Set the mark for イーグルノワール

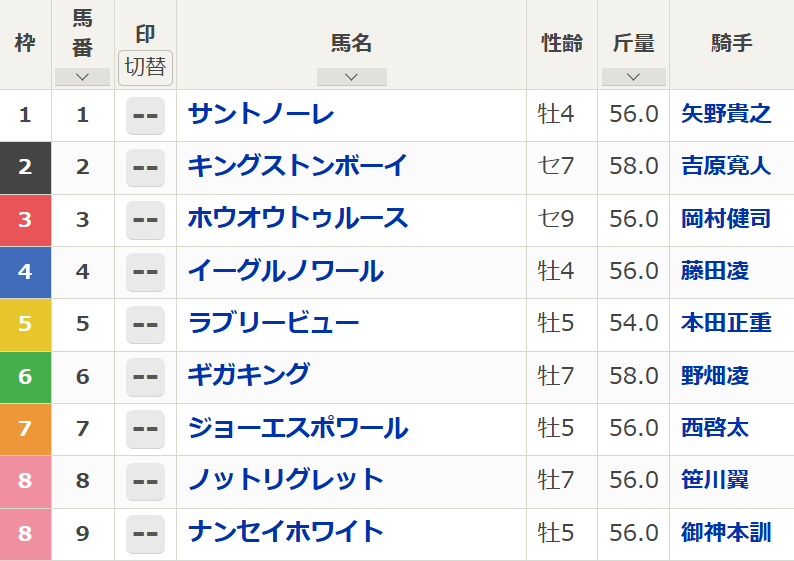point(145,272)
